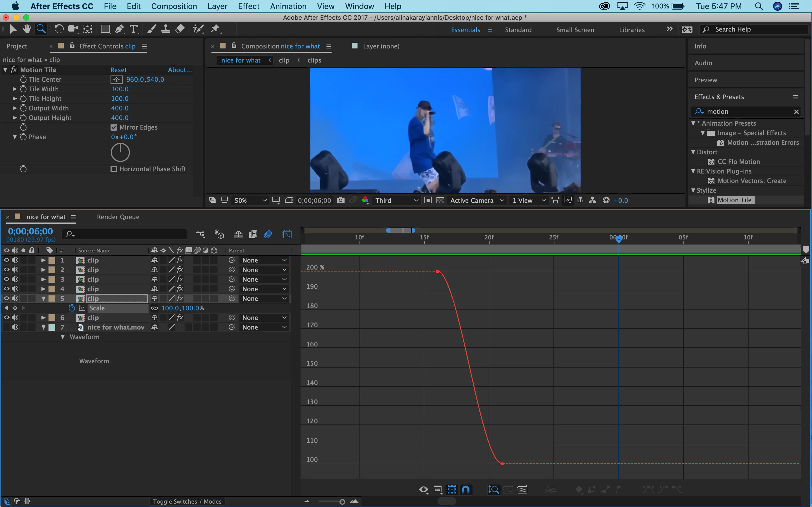Click the Rotation tool icon
The width and height of the screenshot is (812, 507).
pos(59,29)
